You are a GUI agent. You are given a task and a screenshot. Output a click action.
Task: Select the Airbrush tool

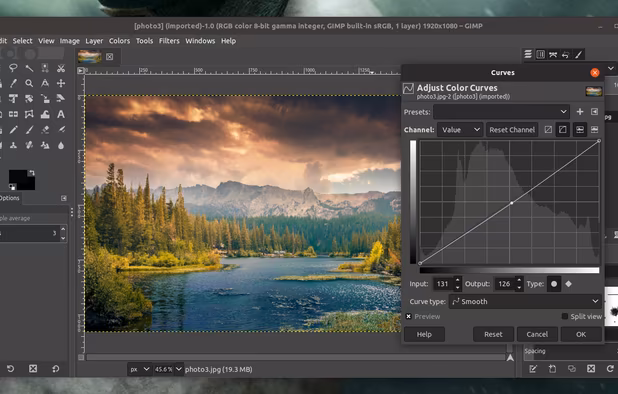pyautogui.click(x=61, y=130)
